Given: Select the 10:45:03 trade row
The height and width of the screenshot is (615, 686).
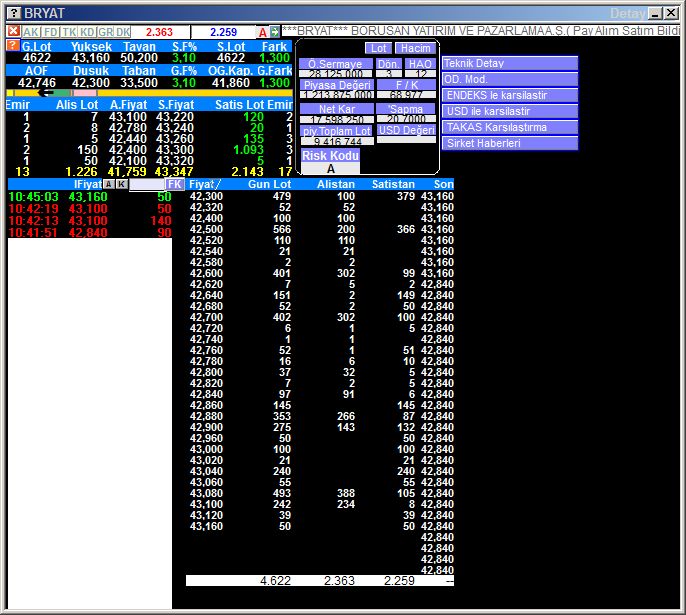Looking at the screenshot, I should (x=90, y=196).
